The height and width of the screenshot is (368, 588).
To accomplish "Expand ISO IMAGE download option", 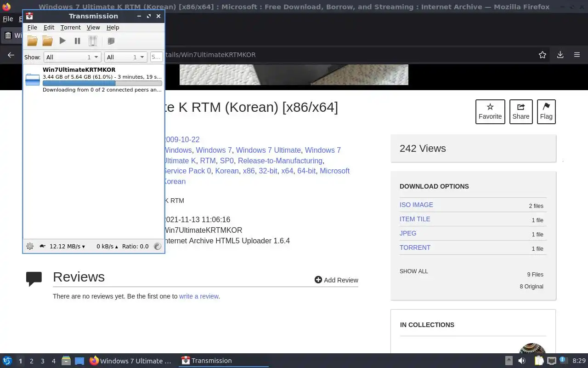I will click(x=416, y=205).
